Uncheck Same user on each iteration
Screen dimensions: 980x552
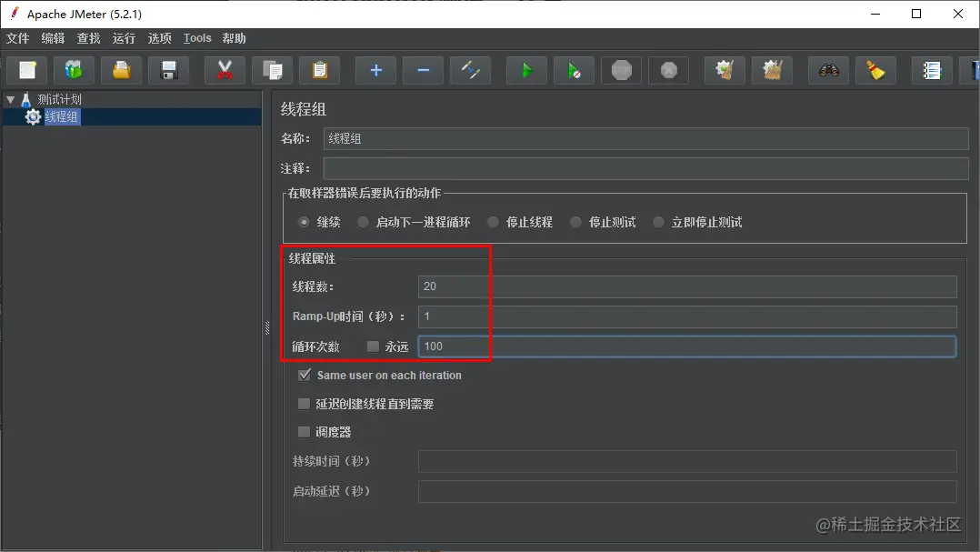pyautogui.click(x=305, y=375)
